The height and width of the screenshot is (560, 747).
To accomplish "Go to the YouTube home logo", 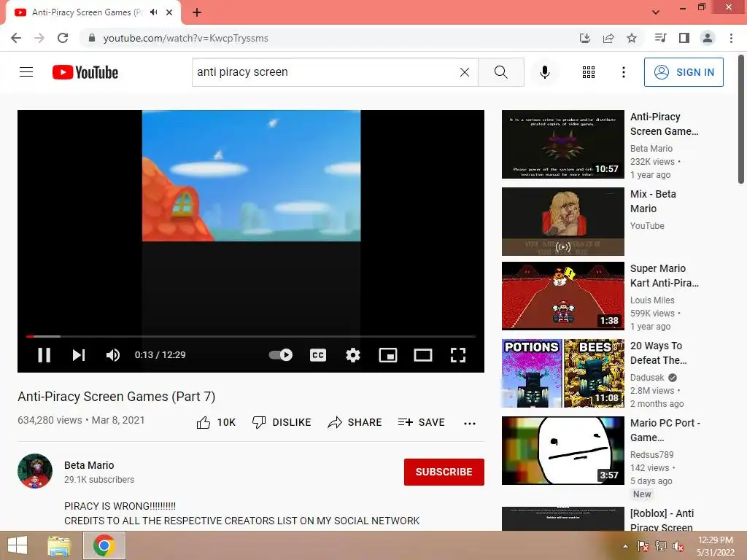I will coord(85,72).
